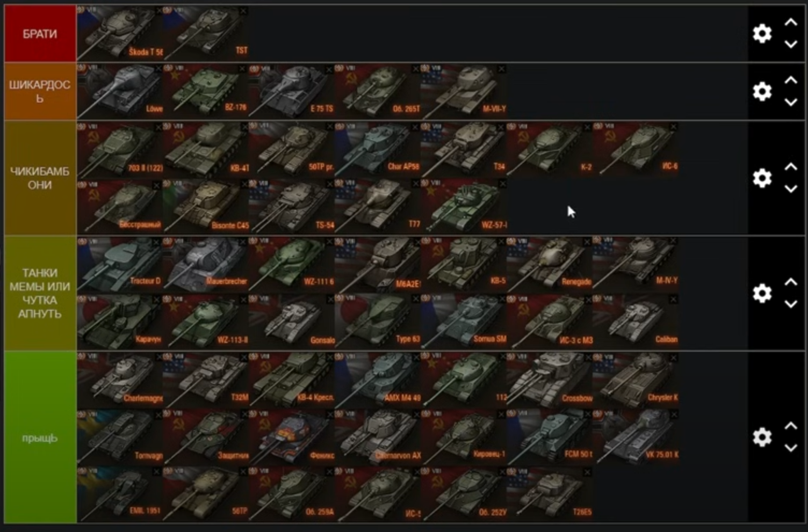Select the T26E5 tank thumbnail
808x532 pixels.
pos(549,494)
